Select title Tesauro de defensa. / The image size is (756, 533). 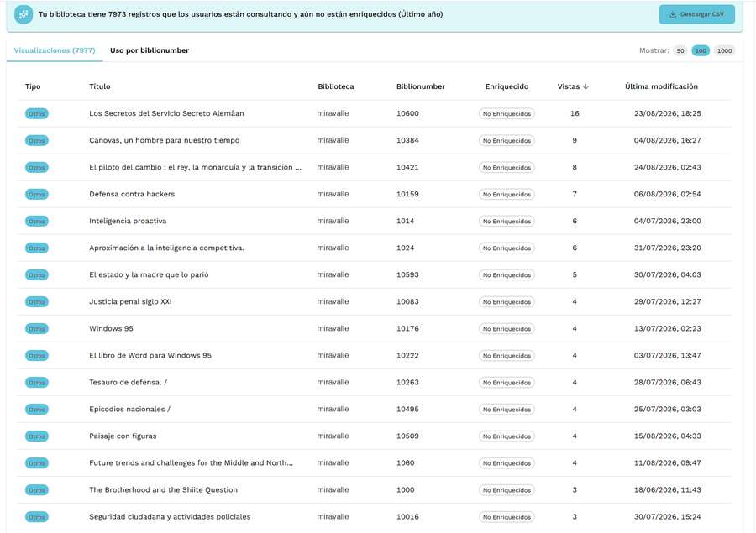(128, 383)
